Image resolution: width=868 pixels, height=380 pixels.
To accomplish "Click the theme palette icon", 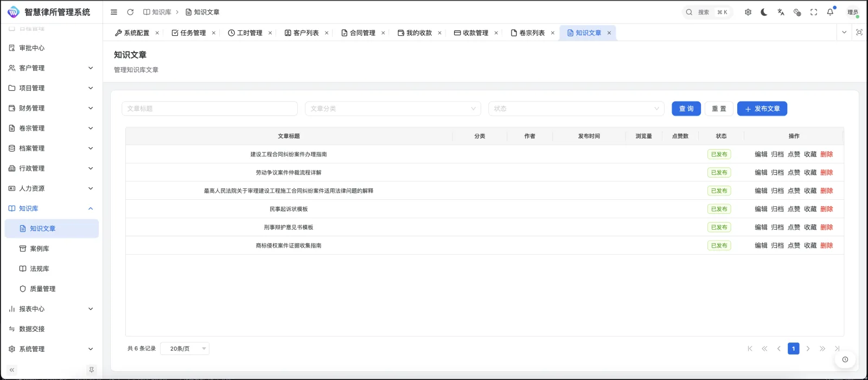I will [797, 12].
